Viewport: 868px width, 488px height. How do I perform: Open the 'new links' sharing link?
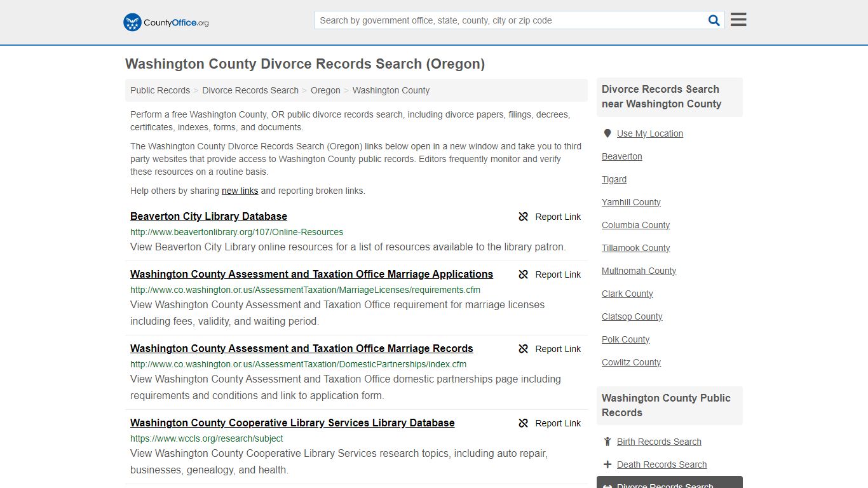pyautogui.click(x=240, y=191)
